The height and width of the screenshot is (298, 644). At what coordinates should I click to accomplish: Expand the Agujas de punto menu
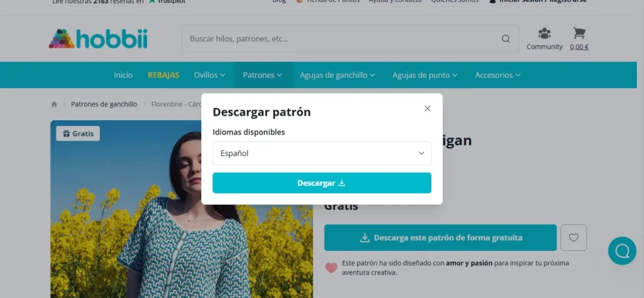[425, 75]
